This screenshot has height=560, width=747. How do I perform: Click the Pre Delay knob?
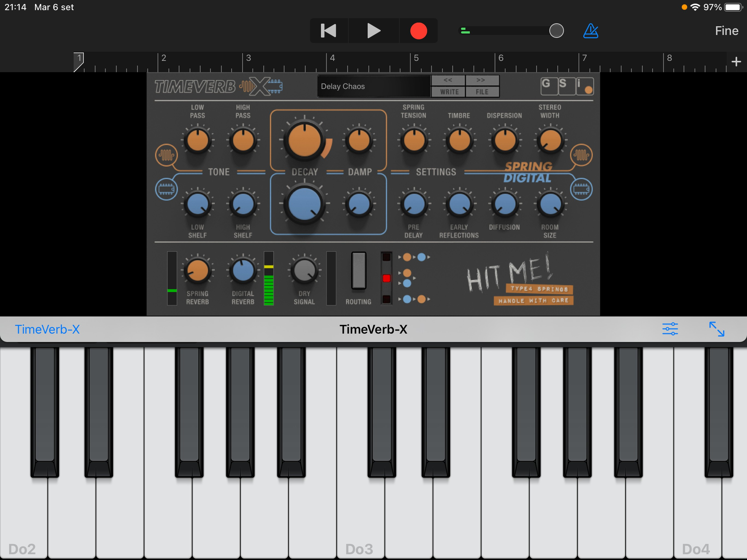pos(414,204)
